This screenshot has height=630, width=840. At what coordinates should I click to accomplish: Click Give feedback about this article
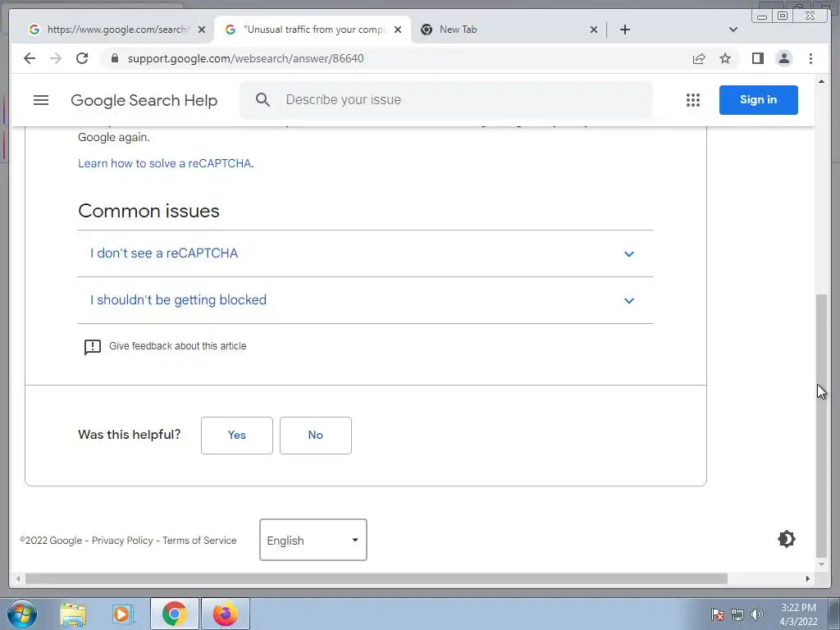pos(177,346)
